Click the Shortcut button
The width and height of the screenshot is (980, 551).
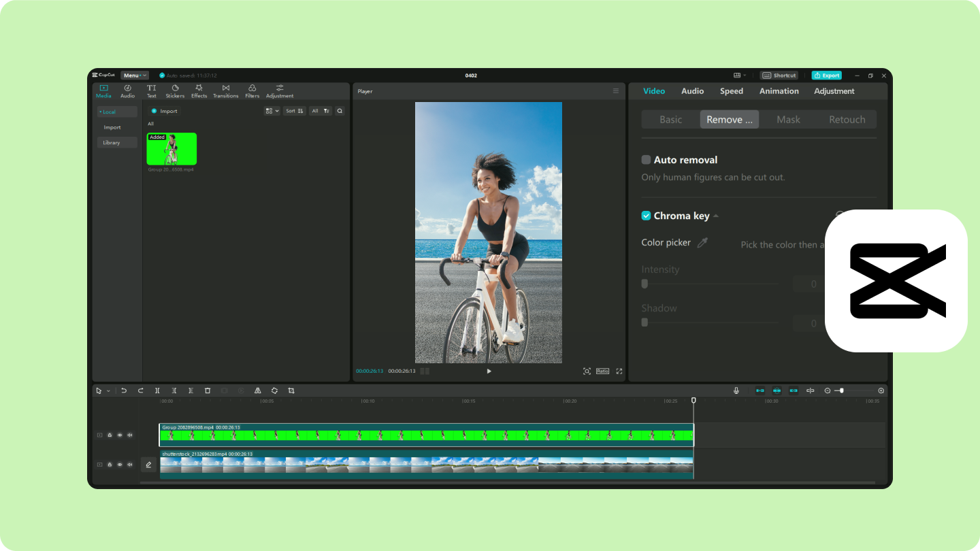(x=779, y=76)
